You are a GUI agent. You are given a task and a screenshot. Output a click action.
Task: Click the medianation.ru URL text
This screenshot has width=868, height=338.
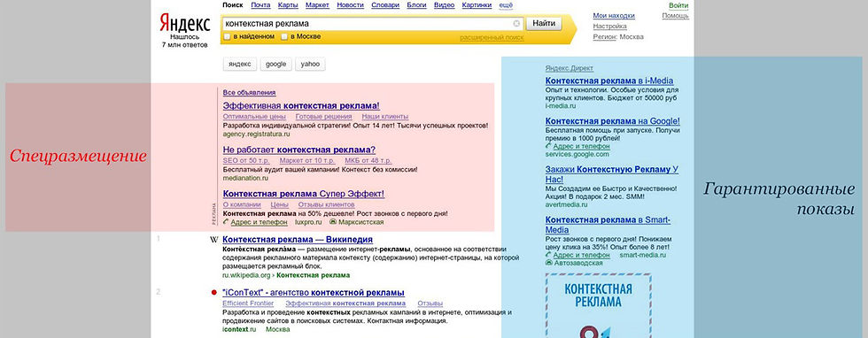pyautogui.click(x=245, y=178)
